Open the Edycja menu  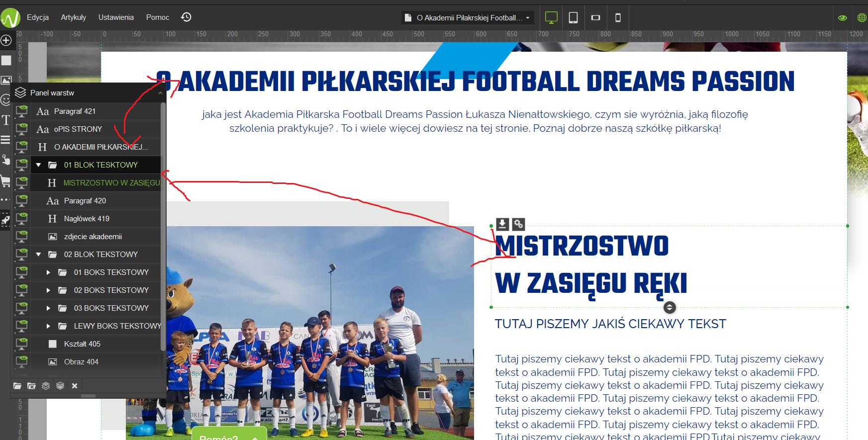38,17
